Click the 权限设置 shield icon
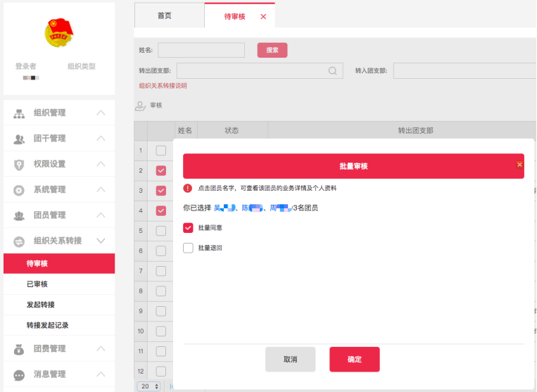The width and height of the screenshot is (537, 392). (x=19, y=164)
